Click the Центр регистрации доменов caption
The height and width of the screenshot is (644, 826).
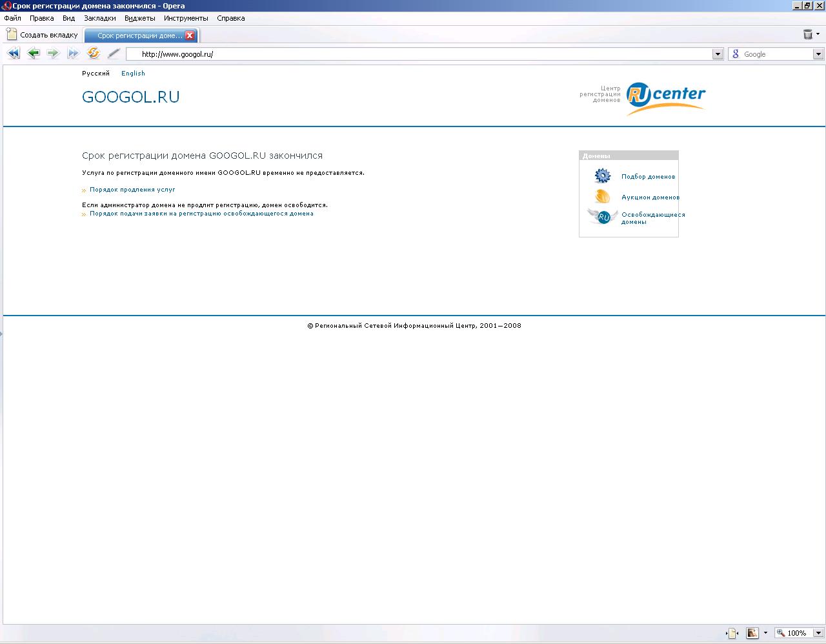[x=600, y=94]
